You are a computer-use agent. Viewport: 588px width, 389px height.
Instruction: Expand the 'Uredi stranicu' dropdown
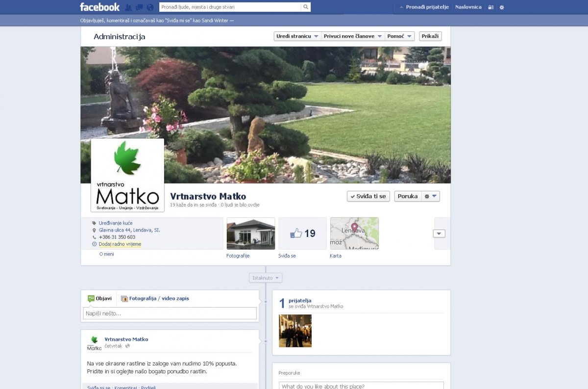click(x=297, y=36)
